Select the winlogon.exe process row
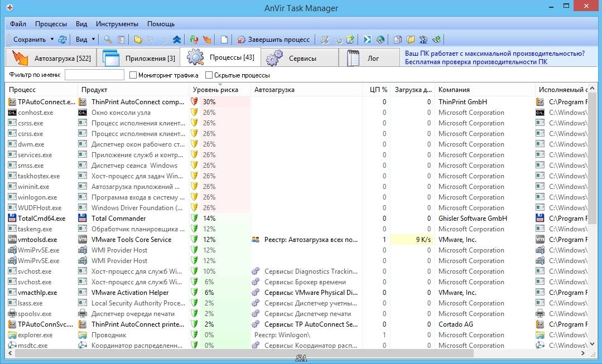 [x=296, y=197]
